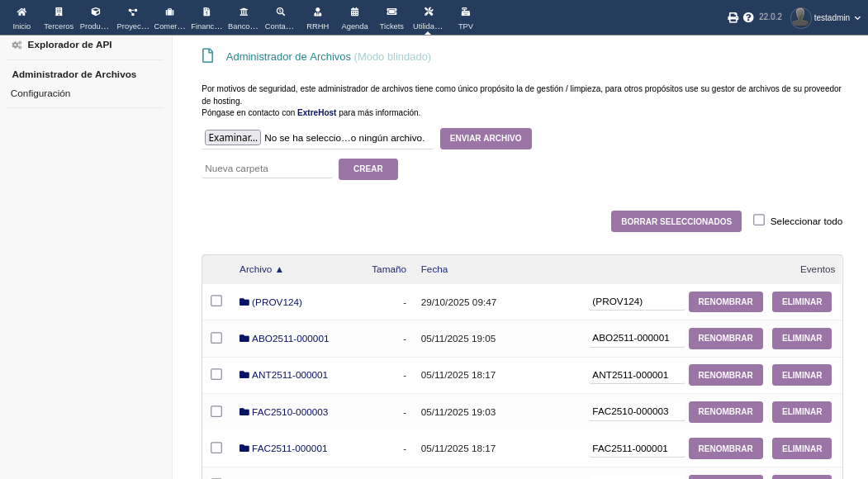Select Explorador de API menu entry
The width and height of the screenshot is (868, 479).
pos(69,45)
